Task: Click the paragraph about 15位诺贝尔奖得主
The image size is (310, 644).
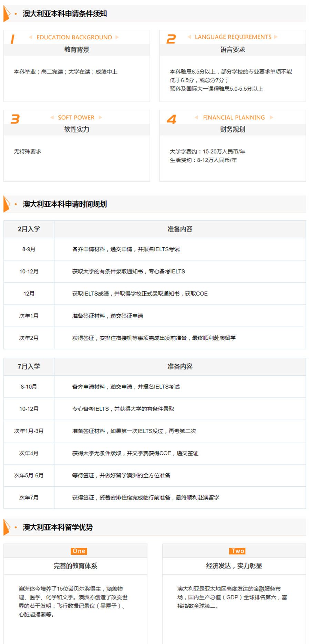Action: point(73,602)
